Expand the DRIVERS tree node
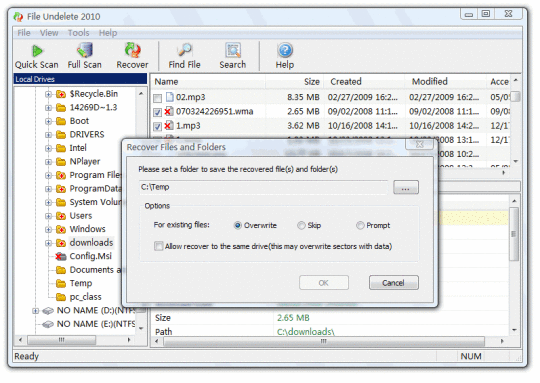Image resolution: width=540 pixels, height=383 pixels. pos(48,135)
